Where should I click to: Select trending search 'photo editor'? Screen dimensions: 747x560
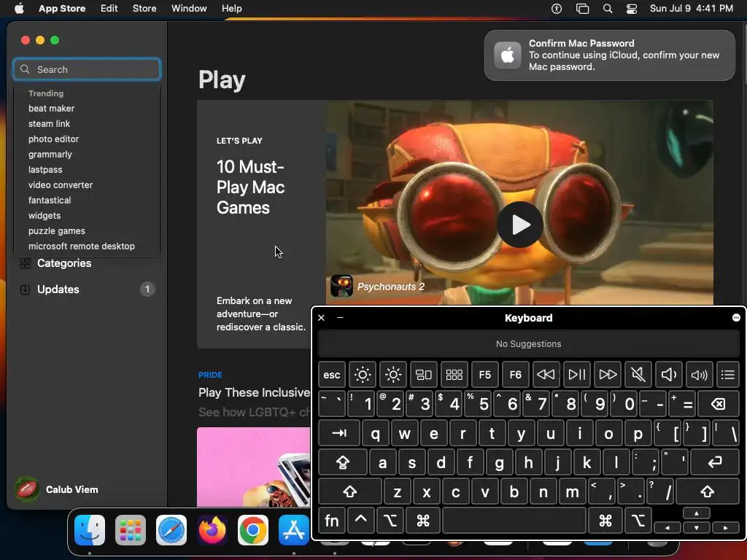pyautogui.click(x=53, y=139)
